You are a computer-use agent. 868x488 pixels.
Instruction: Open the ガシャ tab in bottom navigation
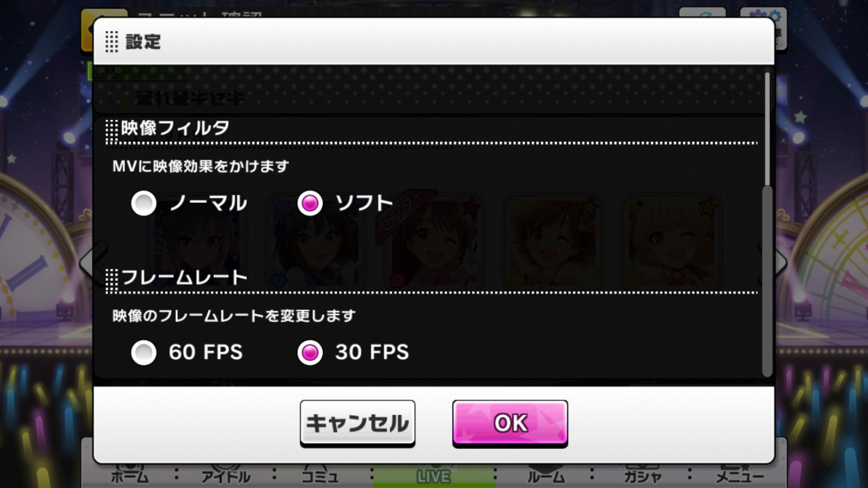coord(642,476)
